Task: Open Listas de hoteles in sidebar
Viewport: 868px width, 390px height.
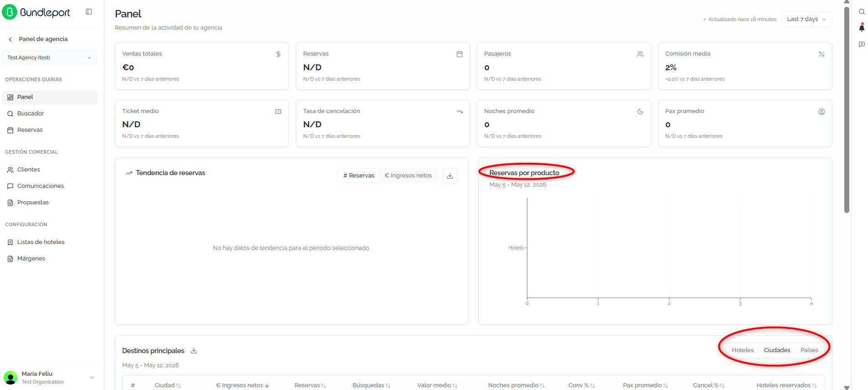Action: (x=49, y=242)
